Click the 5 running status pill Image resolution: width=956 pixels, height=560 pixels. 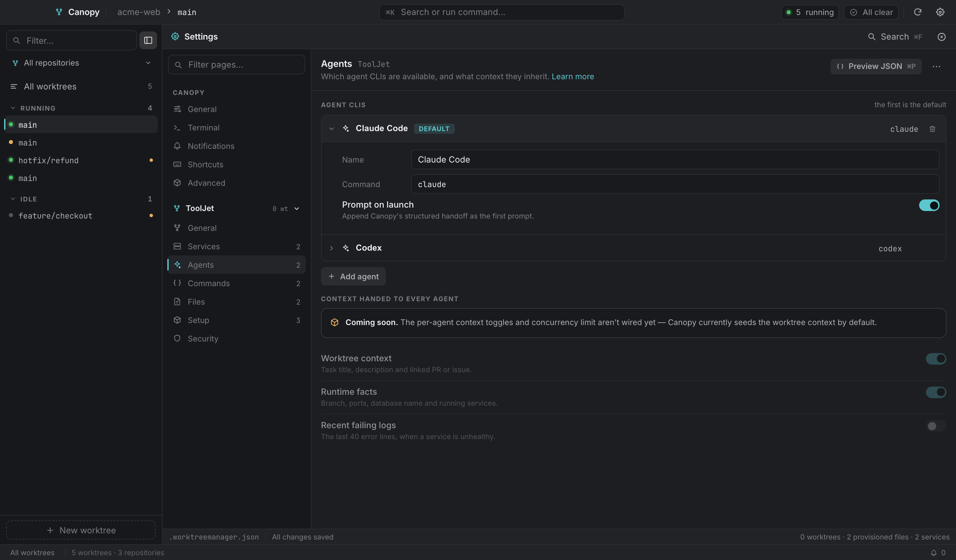810,12
